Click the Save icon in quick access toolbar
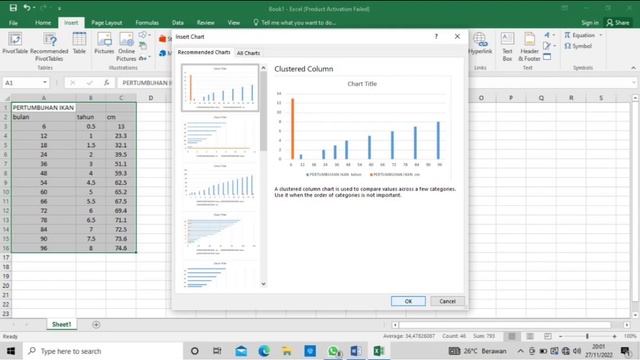The height and width of the screenshot is (360, 640). (x=13, y=8)
